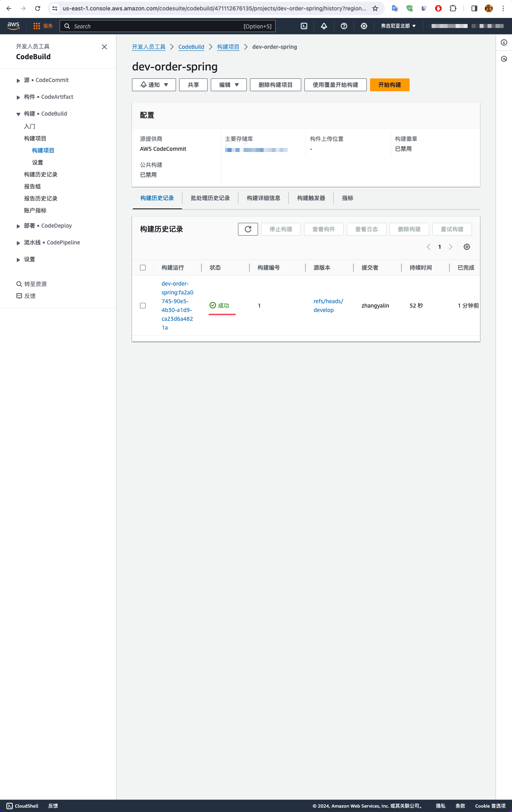Click the orange 开始构建 button
Viewport: 512px width, 812px height.
click(390, 85)
